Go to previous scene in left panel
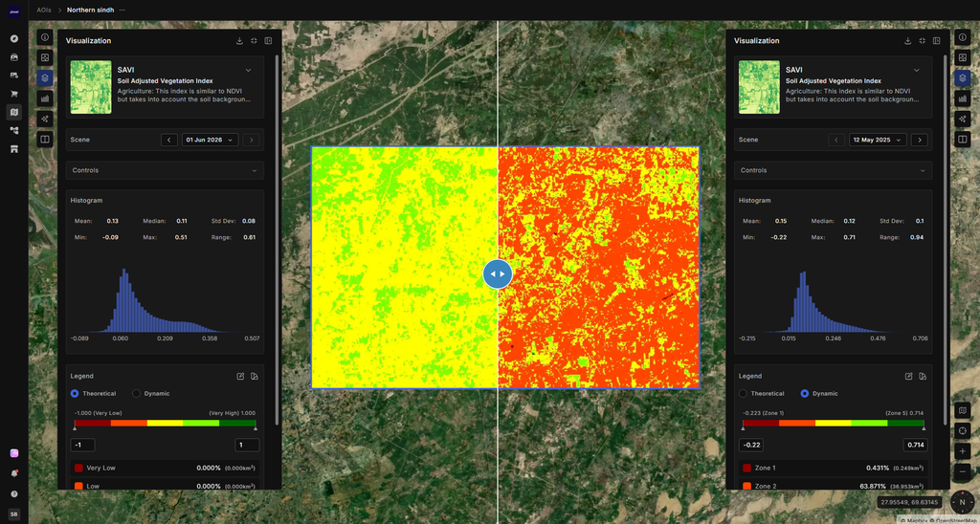This screenshot has width=980, height=524. [168, 140]
